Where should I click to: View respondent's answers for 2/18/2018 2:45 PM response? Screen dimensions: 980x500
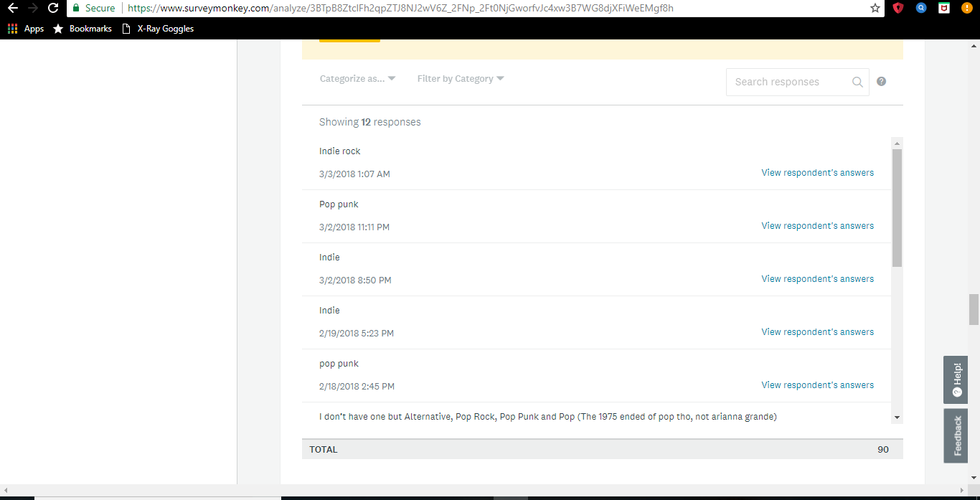[x=818, y=385]
